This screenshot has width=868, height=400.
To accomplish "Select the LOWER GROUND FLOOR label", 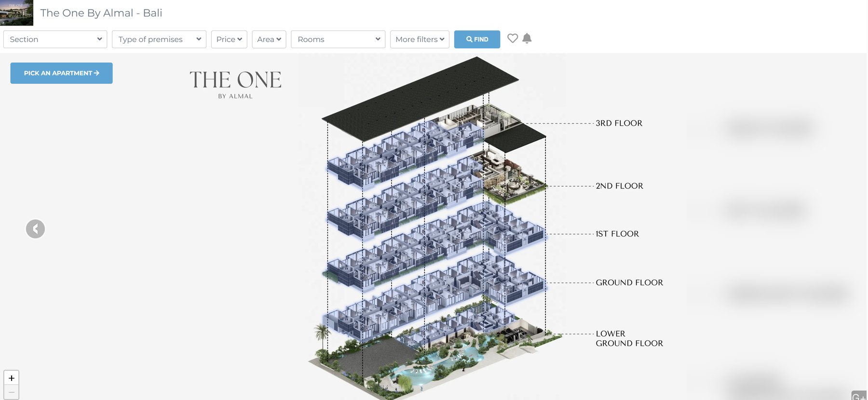I will coord(629,338).
